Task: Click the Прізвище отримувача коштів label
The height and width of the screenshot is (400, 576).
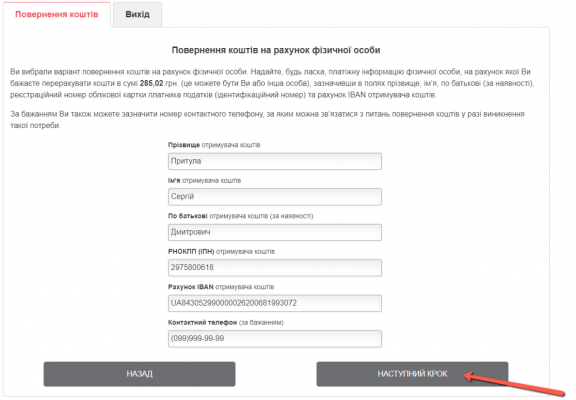Action: point(214,145)
